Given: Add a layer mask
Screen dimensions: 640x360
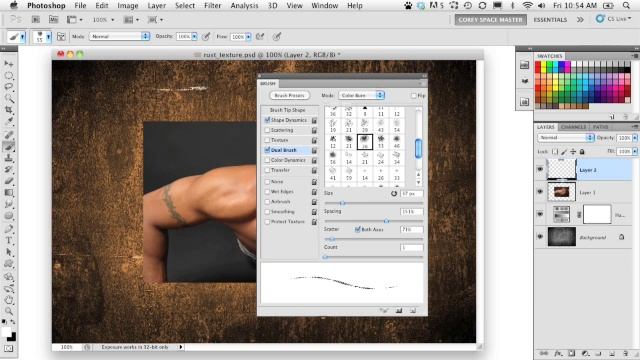Looking at the screenshot, I should pyautogui.click(x=571, y=353).
